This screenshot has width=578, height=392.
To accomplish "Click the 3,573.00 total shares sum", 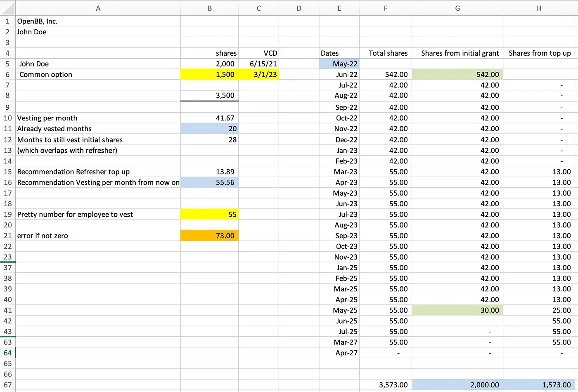I will [386, 385].
